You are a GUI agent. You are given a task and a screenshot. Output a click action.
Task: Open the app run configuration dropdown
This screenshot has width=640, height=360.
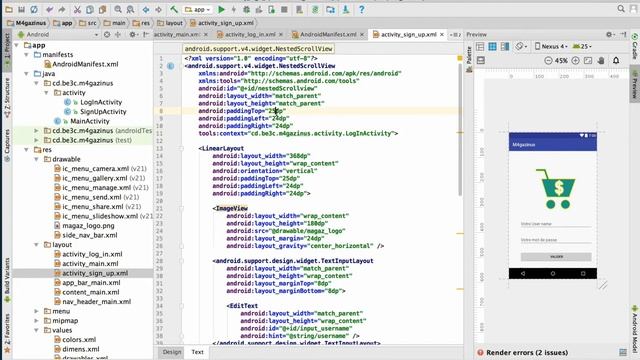pyautogui.click(x=198, y=9)
